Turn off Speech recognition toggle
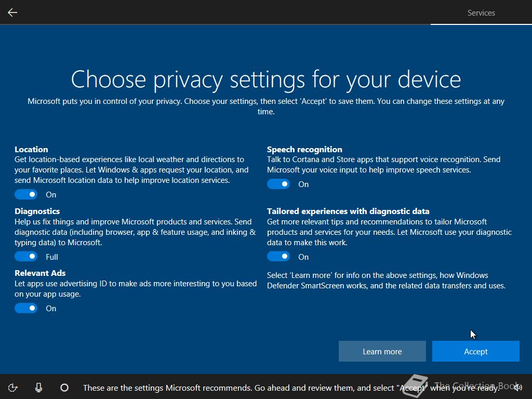532x399 pixels. click(x=278, y=184)
